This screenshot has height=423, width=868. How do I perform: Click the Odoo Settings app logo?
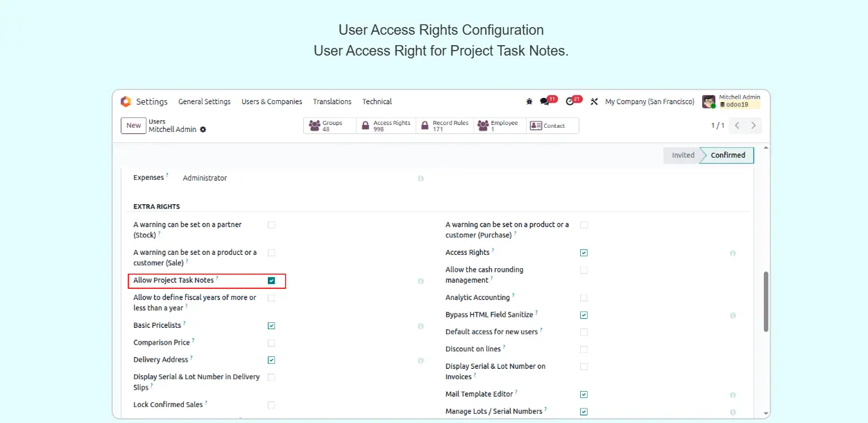[x=126, y=101]
